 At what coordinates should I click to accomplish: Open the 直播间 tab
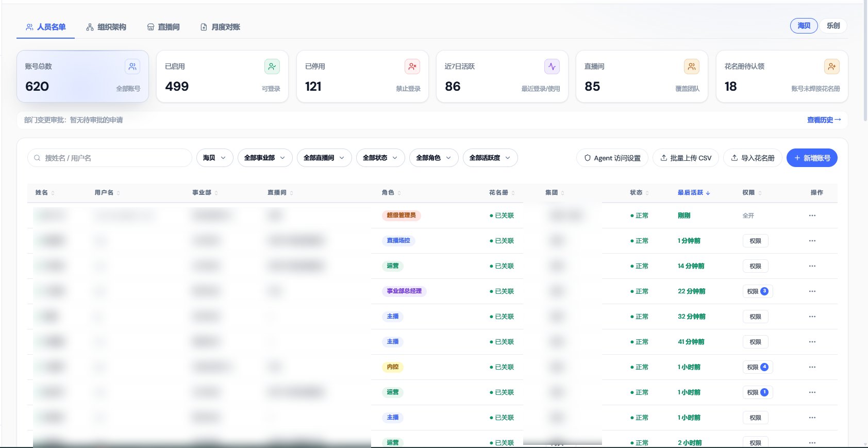point(163,27)
